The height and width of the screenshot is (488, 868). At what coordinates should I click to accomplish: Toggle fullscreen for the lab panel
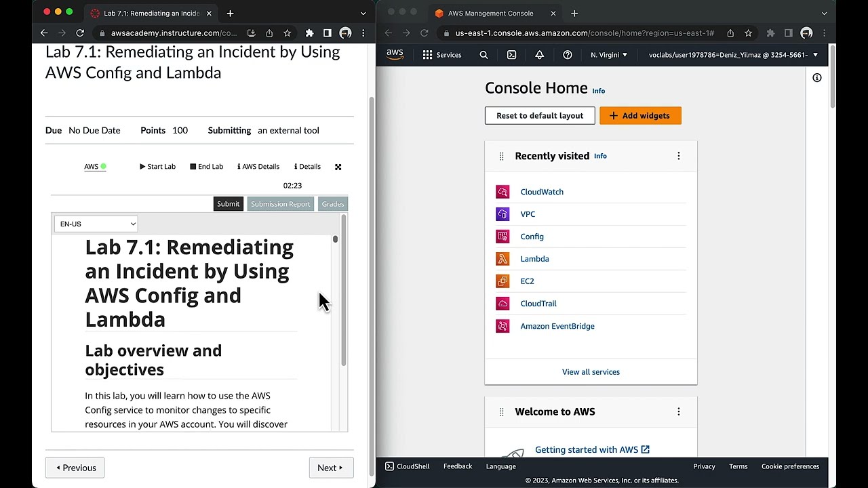pyautogui.click(x=338, y=167)
